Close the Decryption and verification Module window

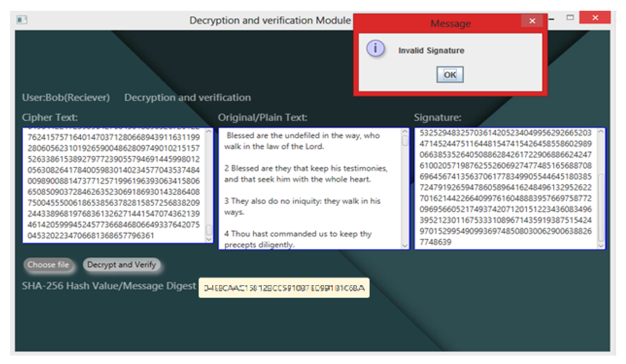[x=595, y=18]
